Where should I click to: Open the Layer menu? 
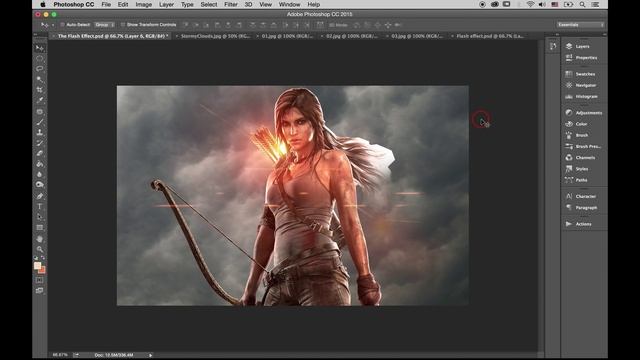click(x=166, y=4)
